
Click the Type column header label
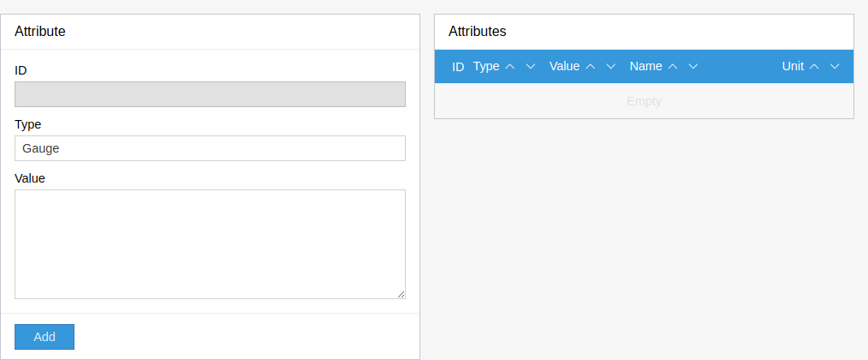click(x=486, y=66)
